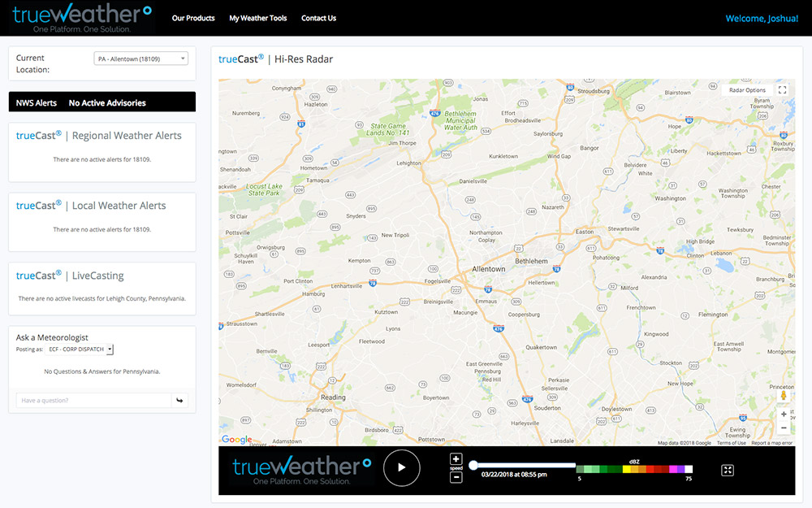Click Reading label on the map
This screenshot has height=508, width=812.
coord(333,397)
